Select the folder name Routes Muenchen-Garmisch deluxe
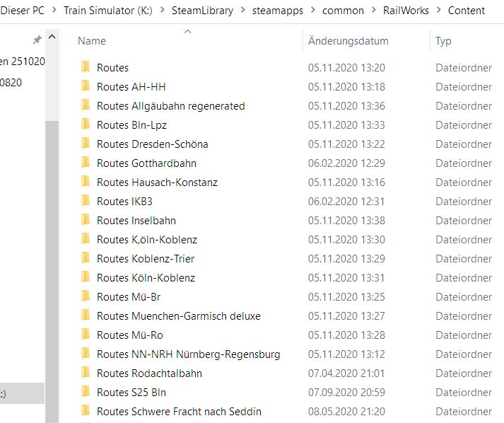The height and width of the screenshot is (423, 504). coord(179,315)
